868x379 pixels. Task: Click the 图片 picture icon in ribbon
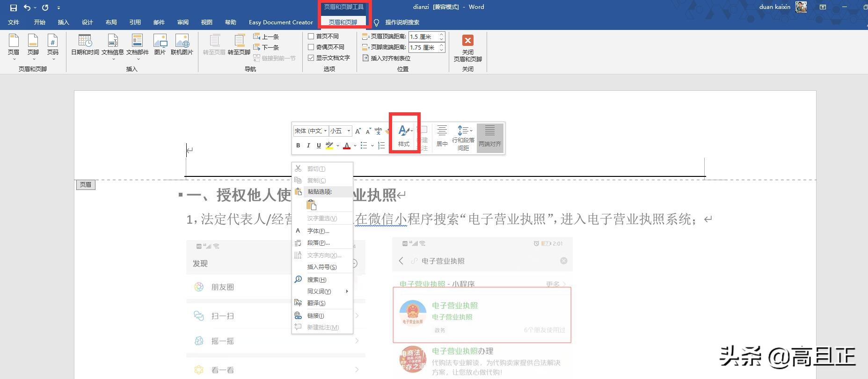[160, 45]
